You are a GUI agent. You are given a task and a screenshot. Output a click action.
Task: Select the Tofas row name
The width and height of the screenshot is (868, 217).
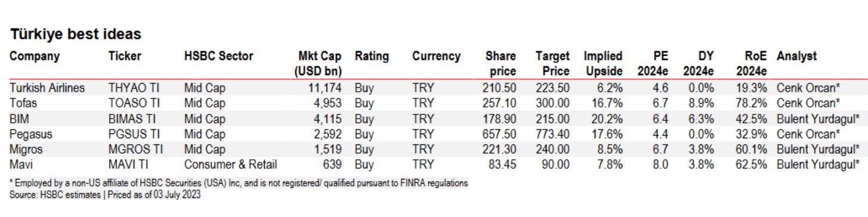(23, 103)
